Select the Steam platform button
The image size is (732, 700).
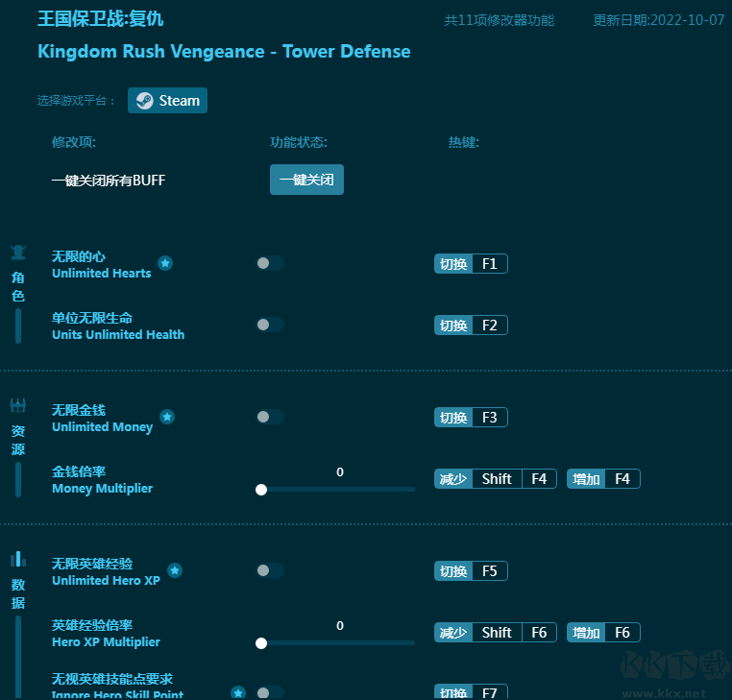167,100
